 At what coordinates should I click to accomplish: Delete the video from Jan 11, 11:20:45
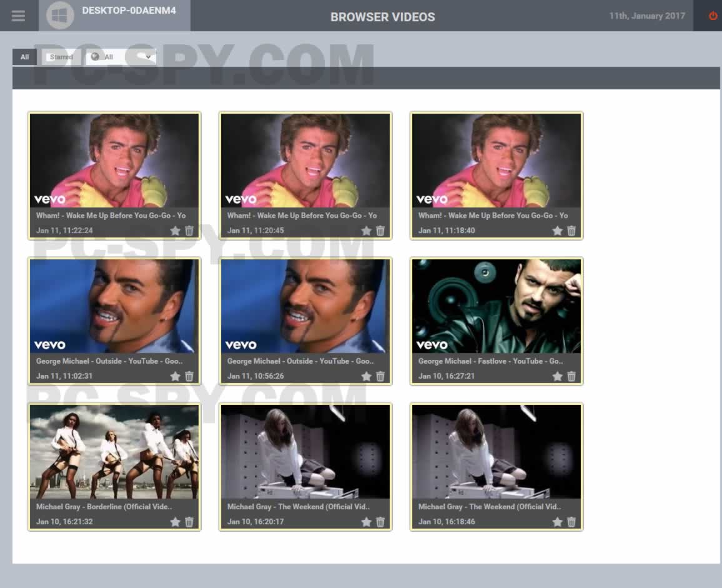(380, 231)
